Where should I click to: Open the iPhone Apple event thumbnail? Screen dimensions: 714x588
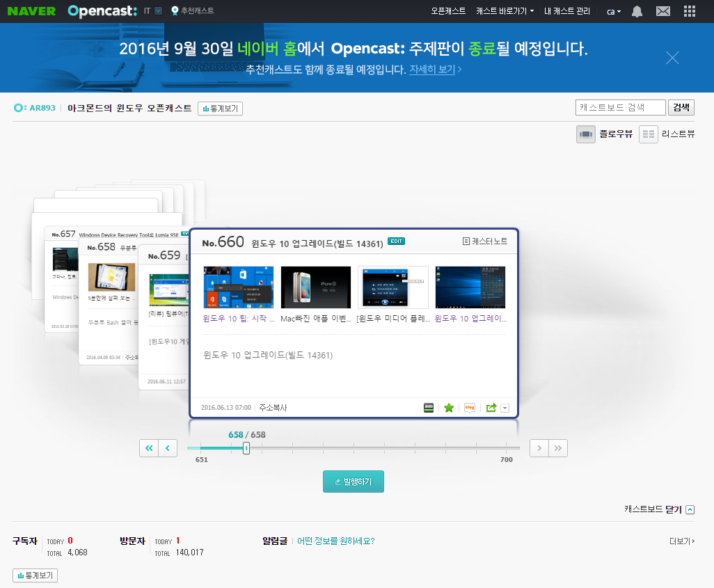(316, 287)
